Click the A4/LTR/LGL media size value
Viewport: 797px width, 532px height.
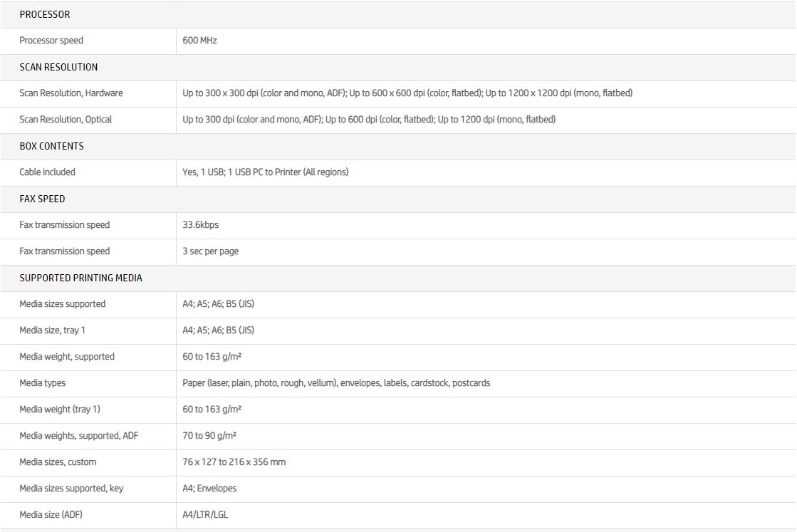pos(205,515)
